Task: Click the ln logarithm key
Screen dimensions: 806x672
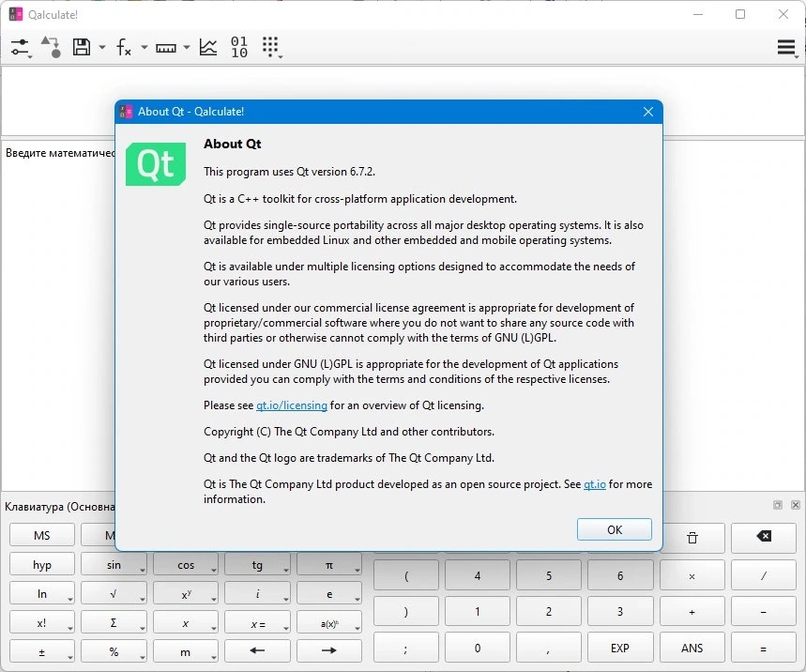Action: pos(42,593)
